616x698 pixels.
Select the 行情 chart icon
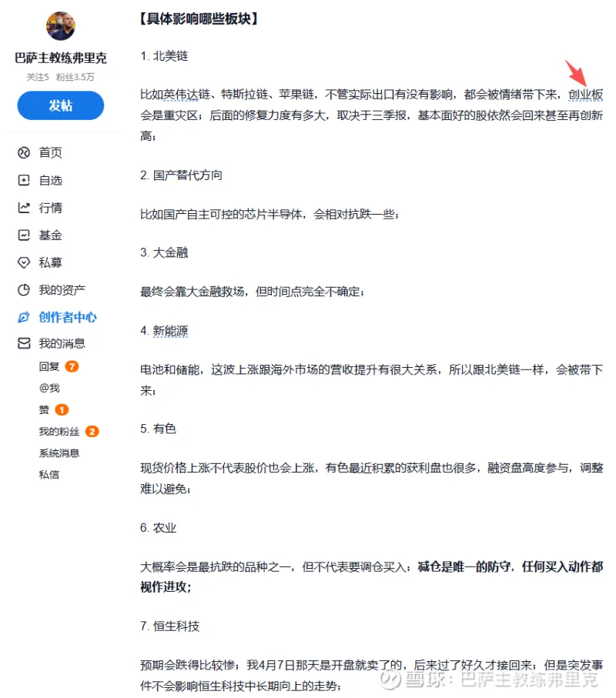(x=24, y=208)
